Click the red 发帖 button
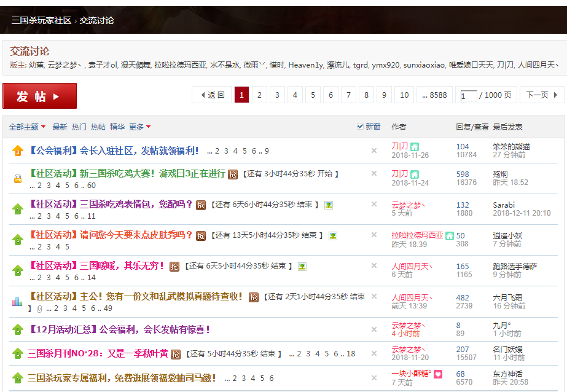The height and width of the screenshot is (392, 567). tap(39, 95)
